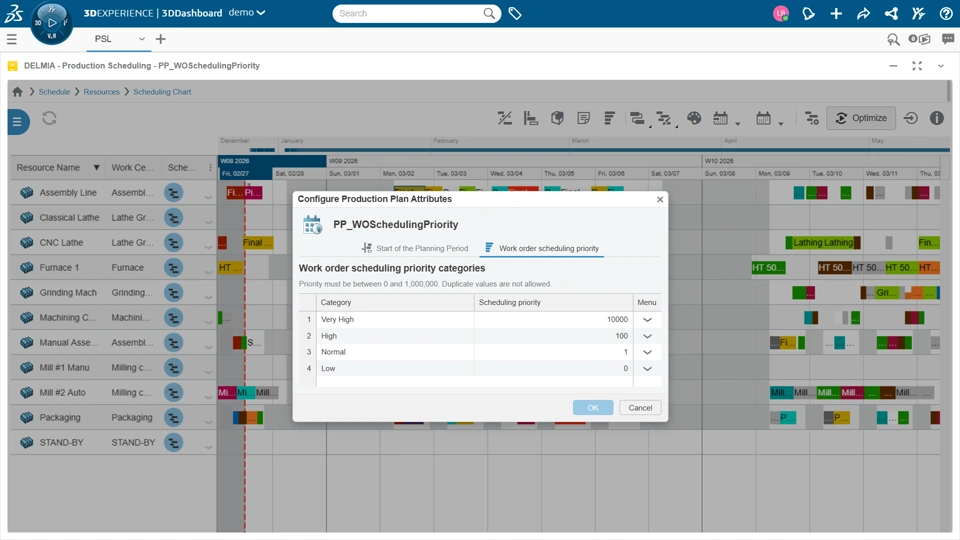Image resolution: width=960 pixels, height=540 pixels.
Task: Open the hamburger menu beside PSL tab
Action: tap(12, 39)
